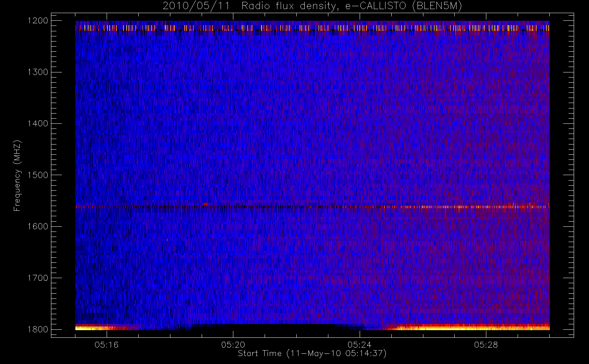This screenshot has height=364, width=589.
Task: Click the 1700 frequency tick label
Action: click(38, 278)
